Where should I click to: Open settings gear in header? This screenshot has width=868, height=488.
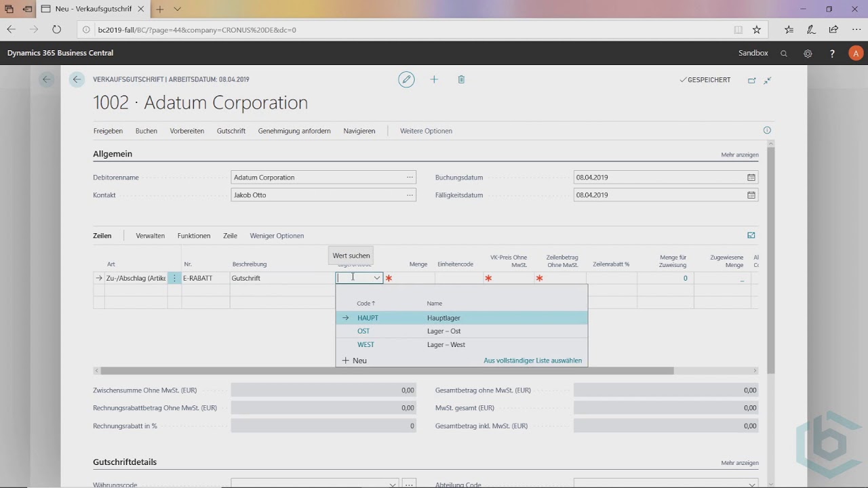808,53
